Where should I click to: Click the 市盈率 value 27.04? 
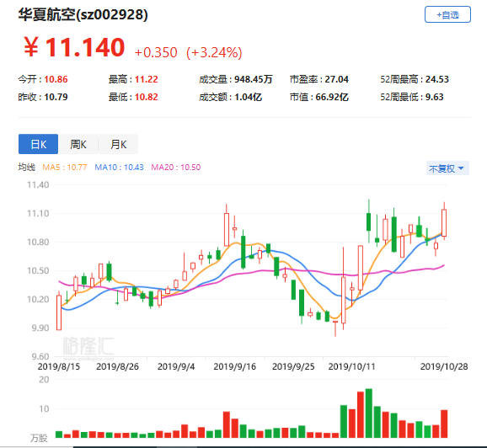(337, 79)
